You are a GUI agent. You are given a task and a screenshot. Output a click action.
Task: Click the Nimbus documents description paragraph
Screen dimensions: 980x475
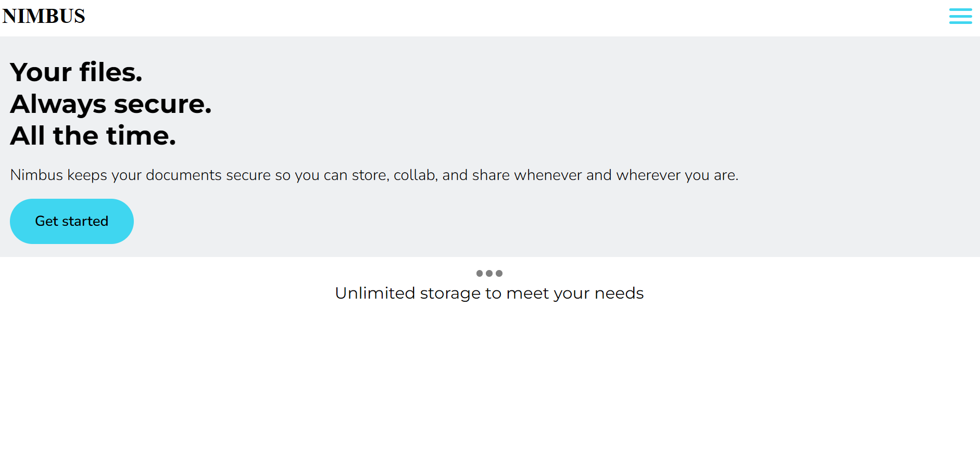pos(374,175)
